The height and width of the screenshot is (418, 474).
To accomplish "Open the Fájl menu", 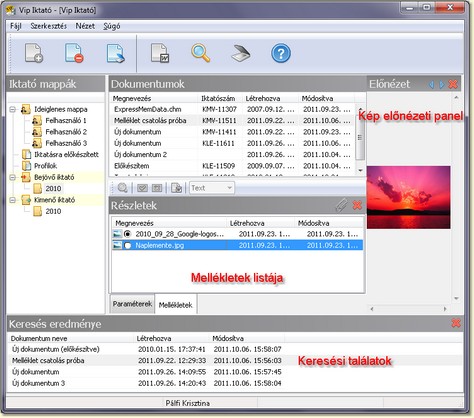I will 16,26.
